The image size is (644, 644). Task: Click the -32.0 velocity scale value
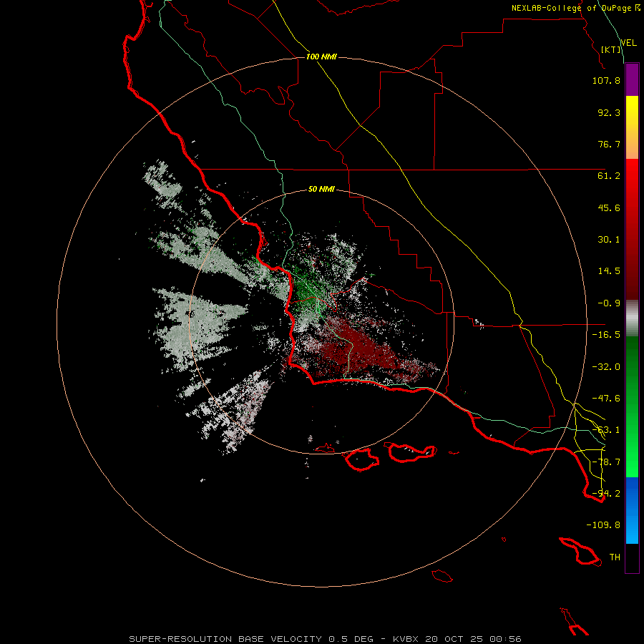coord(606,367)
